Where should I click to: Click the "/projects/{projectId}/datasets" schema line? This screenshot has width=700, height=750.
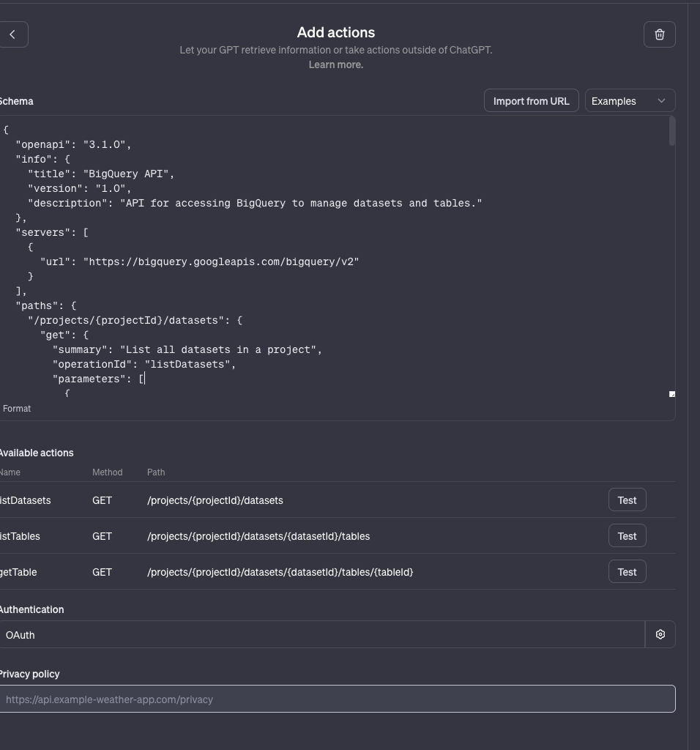(135, 321)
